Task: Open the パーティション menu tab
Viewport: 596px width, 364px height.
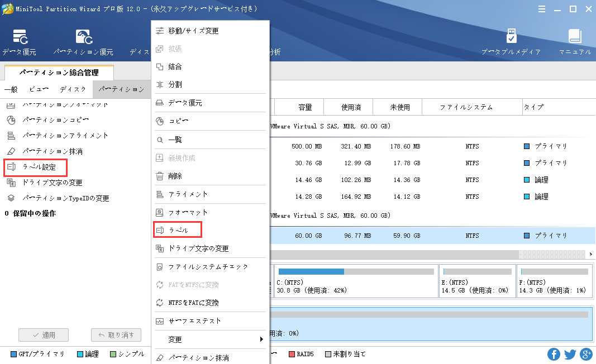Action: [x=121, y=89]
